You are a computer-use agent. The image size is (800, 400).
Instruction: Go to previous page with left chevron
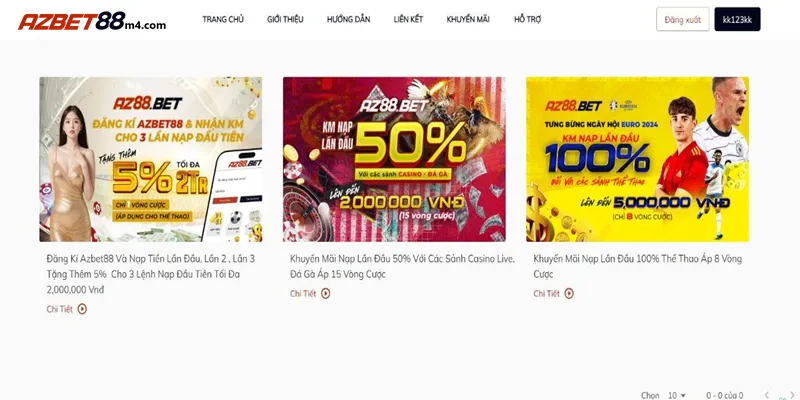tap(767, 395)
